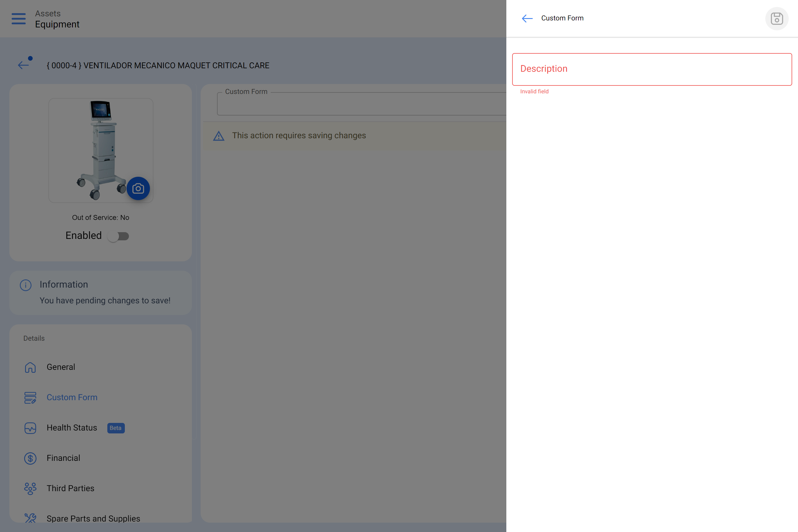Click the 'Invalid field' error text
Image resolution: width=798 pixels, height=532 pixels.
coord(534,91)
